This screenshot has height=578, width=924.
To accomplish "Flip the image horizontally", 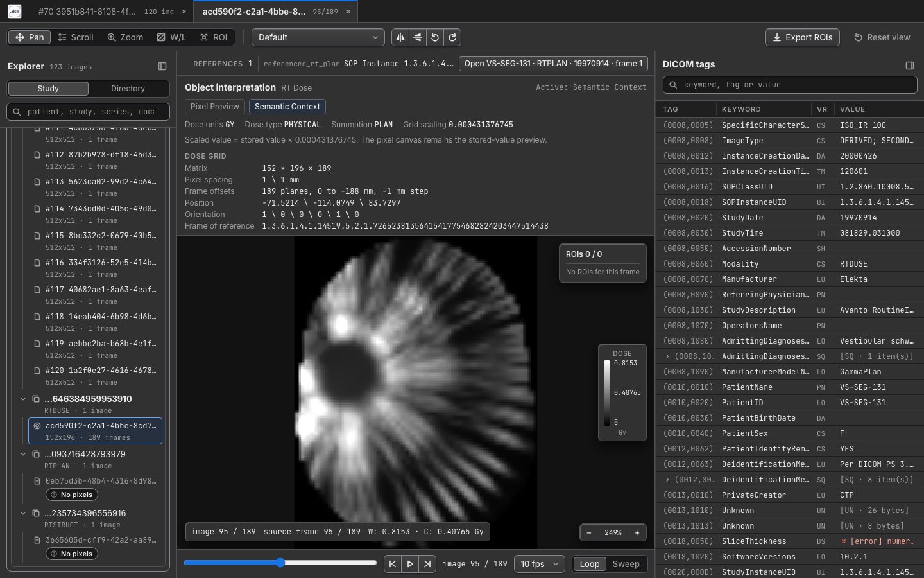I will coord(400,37).
